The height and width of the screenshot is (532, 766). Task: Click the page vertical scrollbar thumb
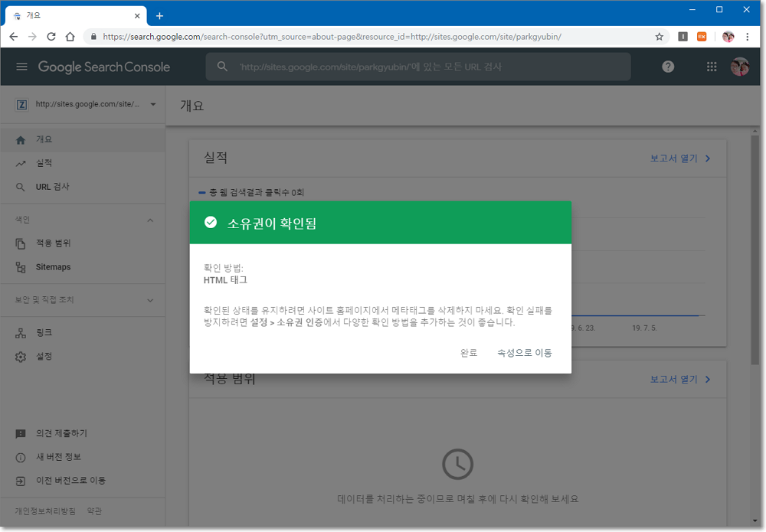coord(755,250)
